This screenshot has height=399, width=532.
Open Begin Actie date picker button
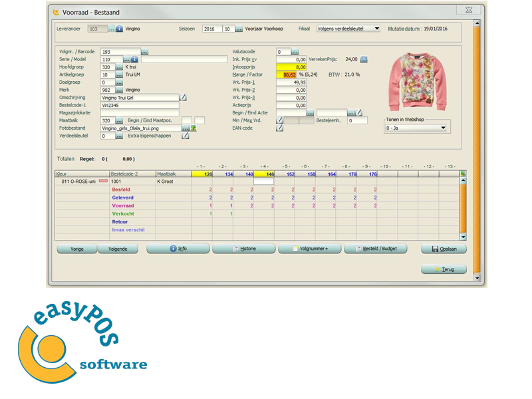[x=310, y=113]
